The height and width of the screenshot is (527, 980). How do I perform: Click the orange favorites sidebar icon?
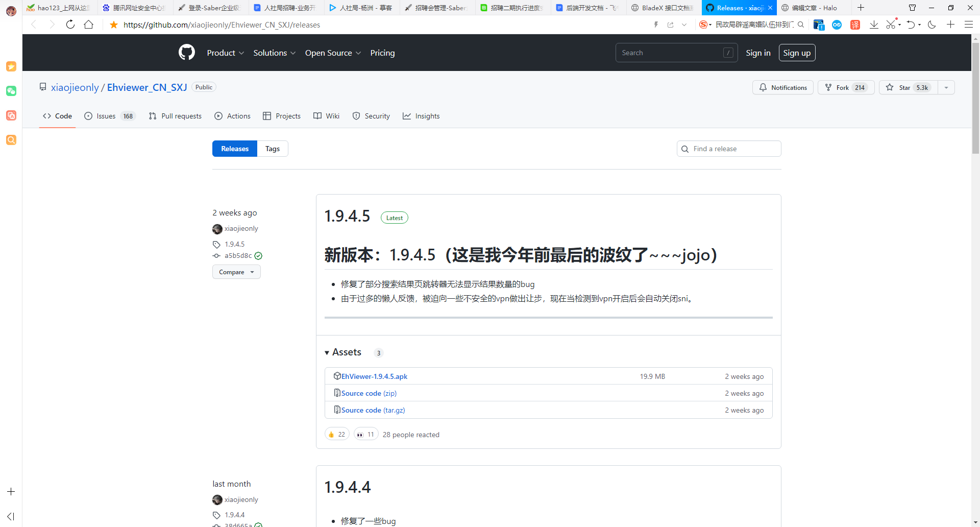pos(11,66)
